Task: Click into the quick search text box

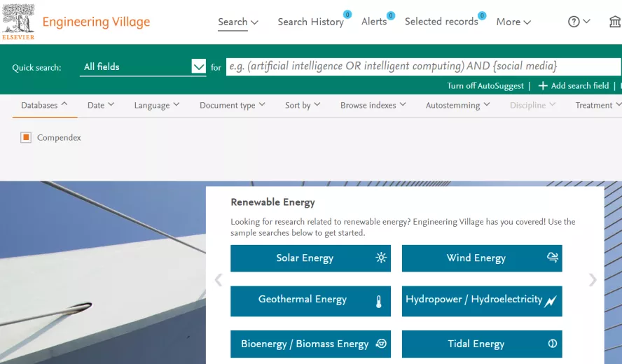Action: click(x=424, y=66)
